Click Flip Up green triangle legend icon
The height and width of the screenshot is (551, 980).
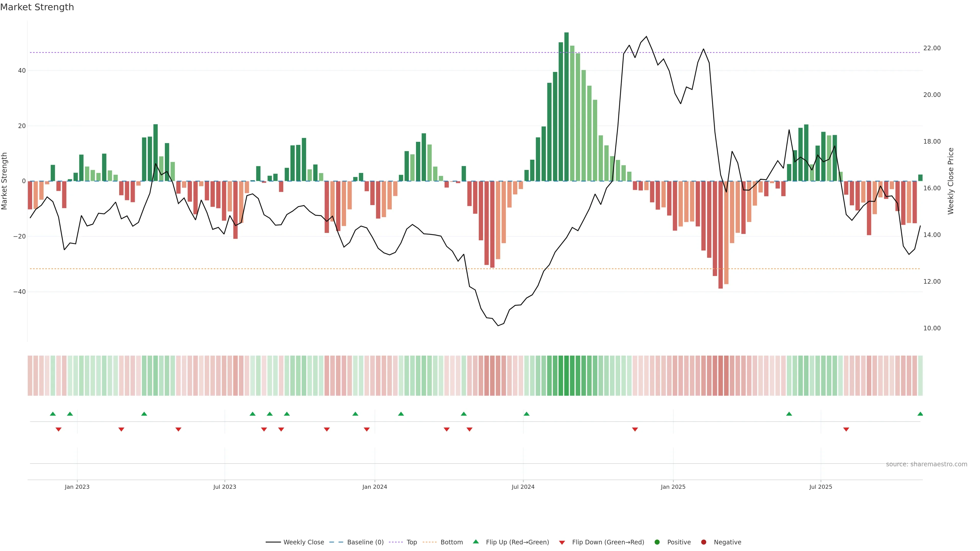pyautogui.click(x=475, y=542)
